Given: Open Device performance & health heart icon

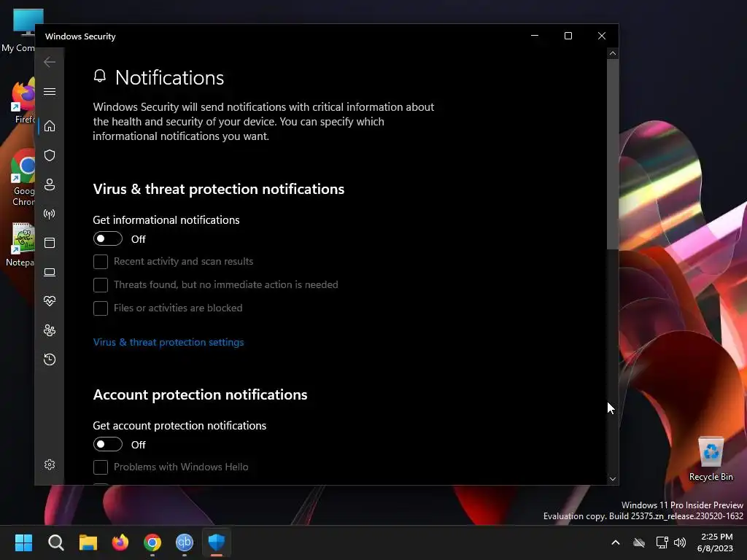Looking at the screenshot, I should [x=50, y=301].
